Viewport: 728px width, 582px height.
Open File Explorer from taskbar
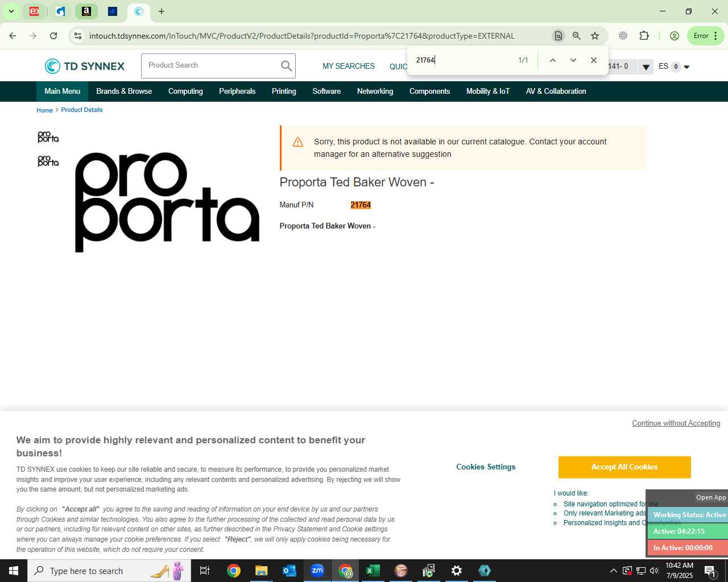click(x=262, y=571)
